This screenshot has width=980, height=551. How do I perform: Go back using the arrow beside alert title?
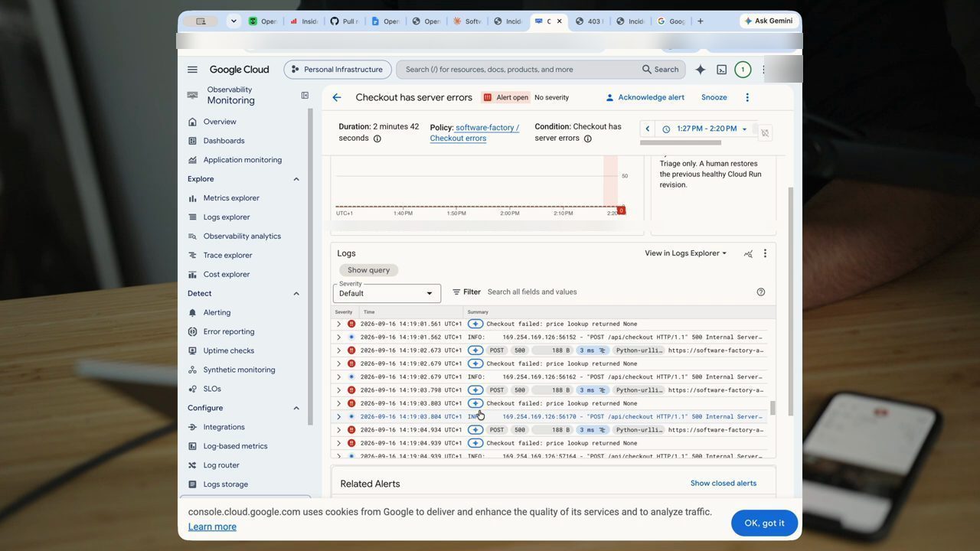337,97
